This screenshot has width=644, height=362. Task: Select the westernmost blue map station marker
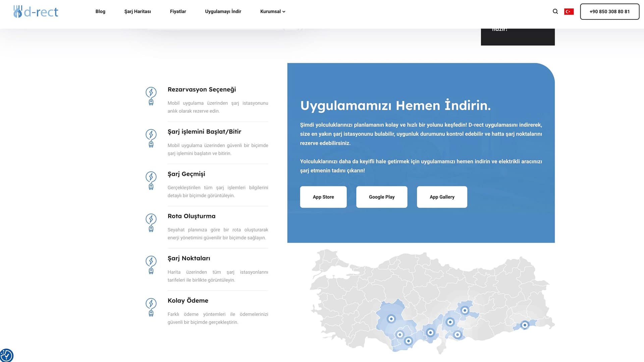click(391, 319)
